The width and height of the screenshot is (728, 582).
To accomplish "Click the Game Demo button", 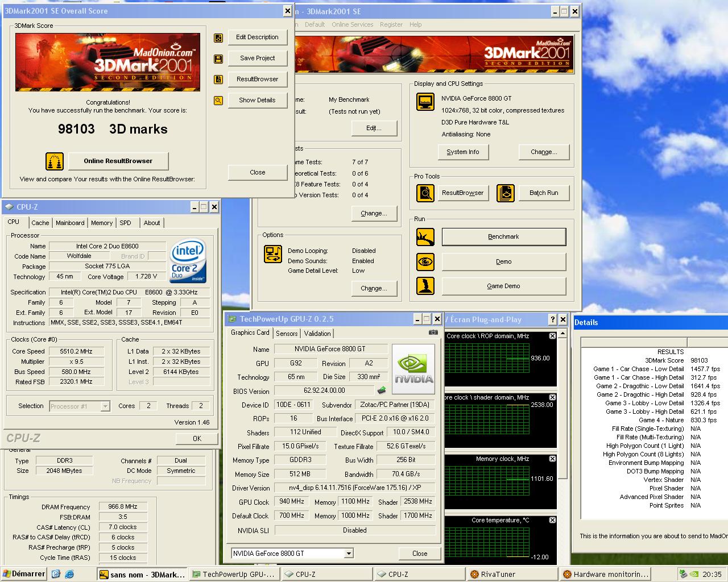I will click(x=504, y=286).
